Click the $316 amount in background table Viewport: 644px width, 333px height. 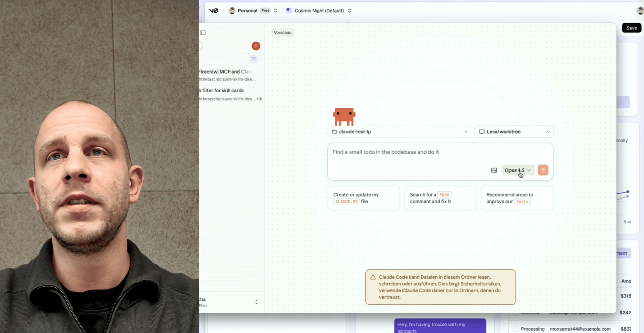click(x=626, y=296)
